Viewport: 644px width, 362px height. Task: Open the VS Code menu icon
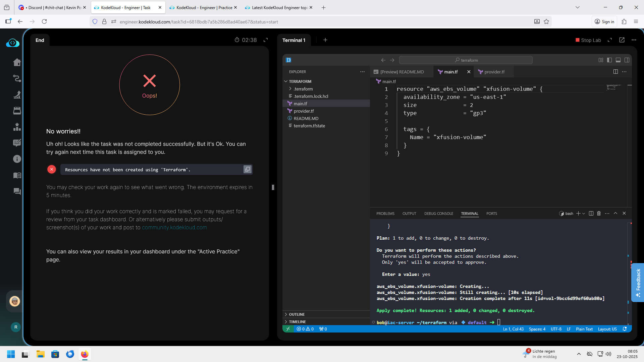[x=288, y=60]
